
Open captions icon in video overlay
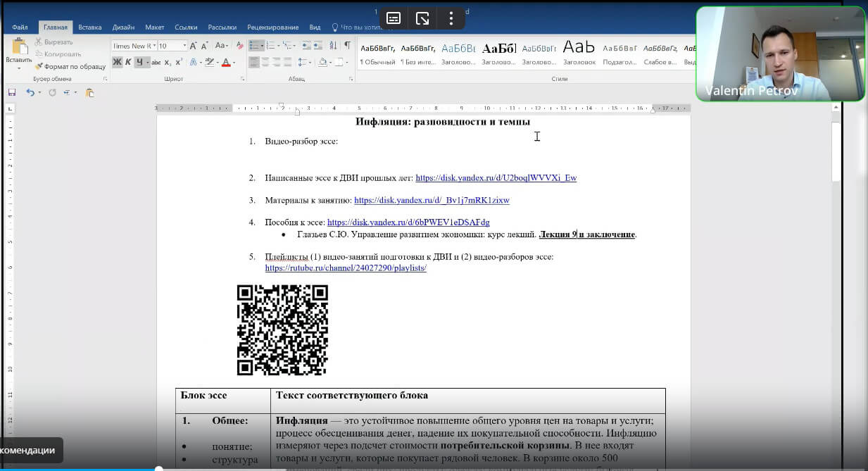pos(394,18)
